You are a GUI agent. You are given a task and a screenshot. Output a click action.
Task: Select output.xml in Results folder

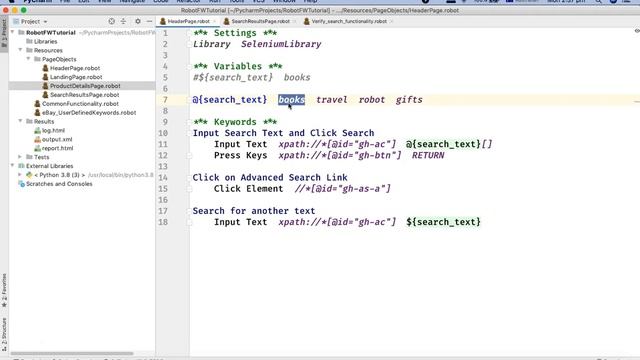[57, 140]
